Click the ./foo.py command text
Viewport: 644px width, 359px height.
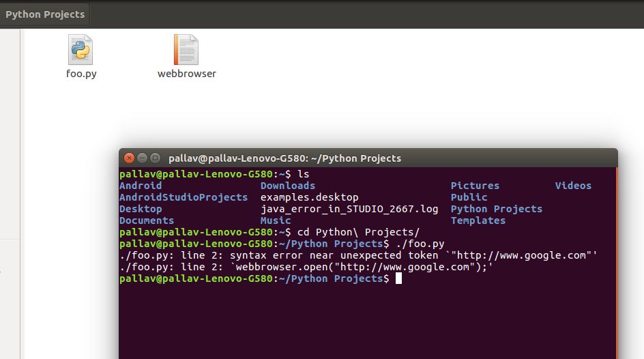[420, 244]
